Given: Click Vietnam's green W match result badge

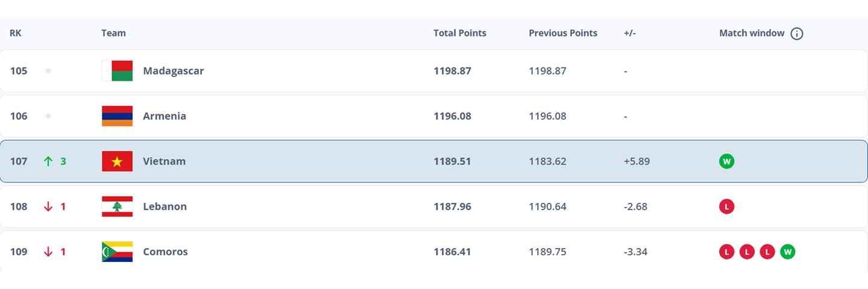Looking at the screenshot, I should (x=726, y=161).
